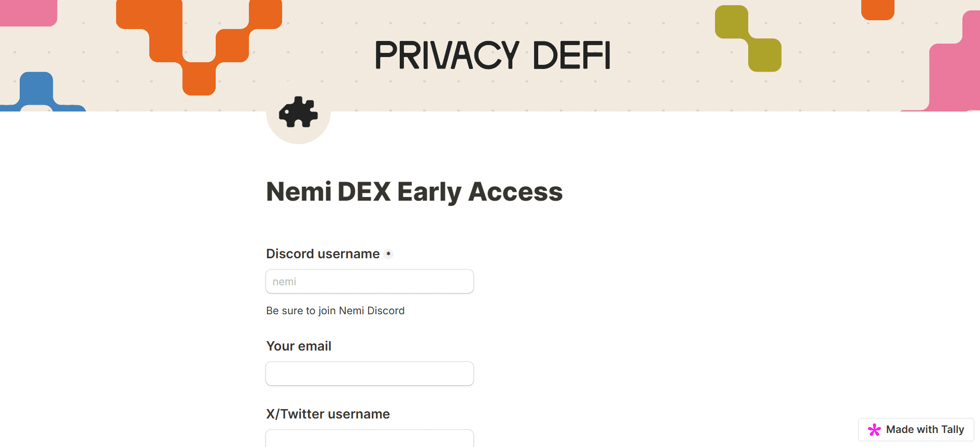980x447 pixels.
Task: Focus the X/Twitter username input field
Action: [x=370, y=438]
